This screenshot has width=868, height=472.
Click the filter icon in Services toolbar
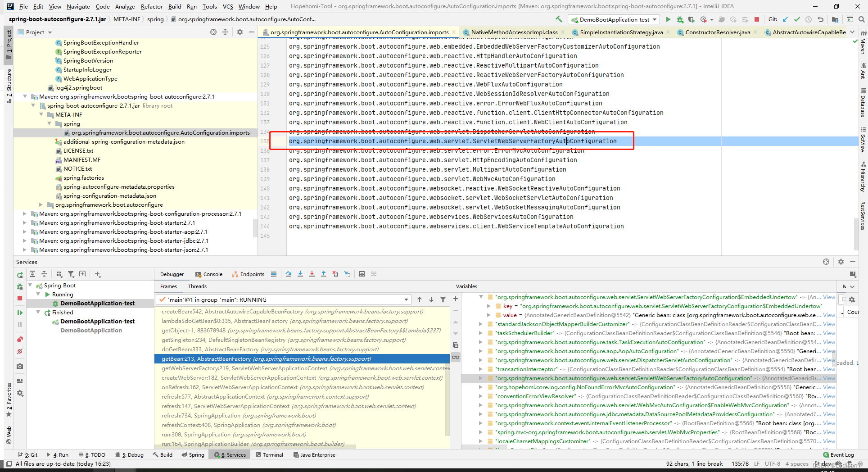pos(71,274)
